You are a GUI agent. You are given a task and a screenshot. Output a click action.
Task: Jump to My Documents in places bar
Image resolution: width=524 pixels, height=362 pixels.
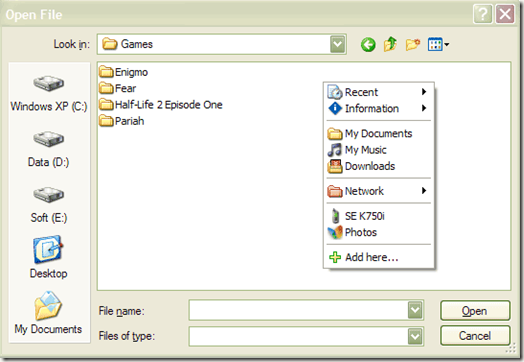[48, 313]
